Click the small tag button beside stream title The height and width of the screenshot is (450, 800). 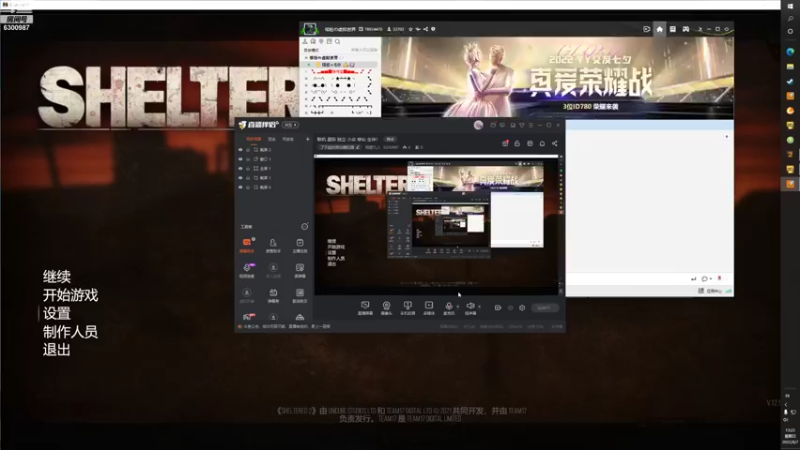(x=390, y=139)
